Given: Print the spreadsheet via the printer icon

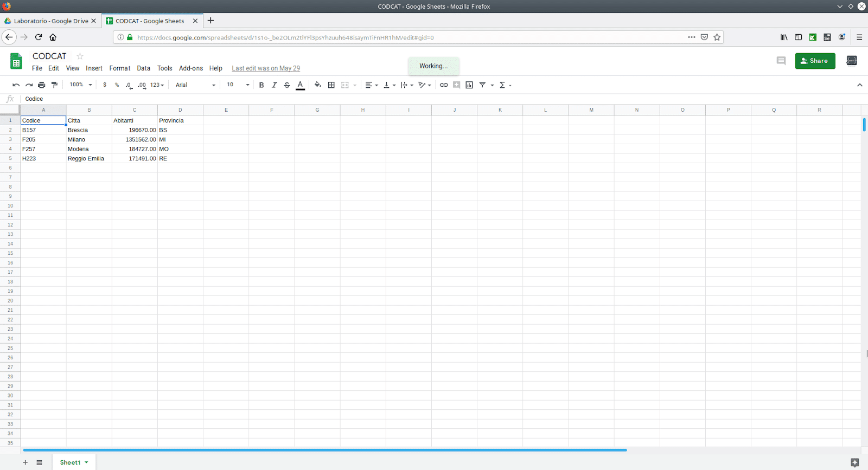Looking at the screenshot, I should coord(42,85).
